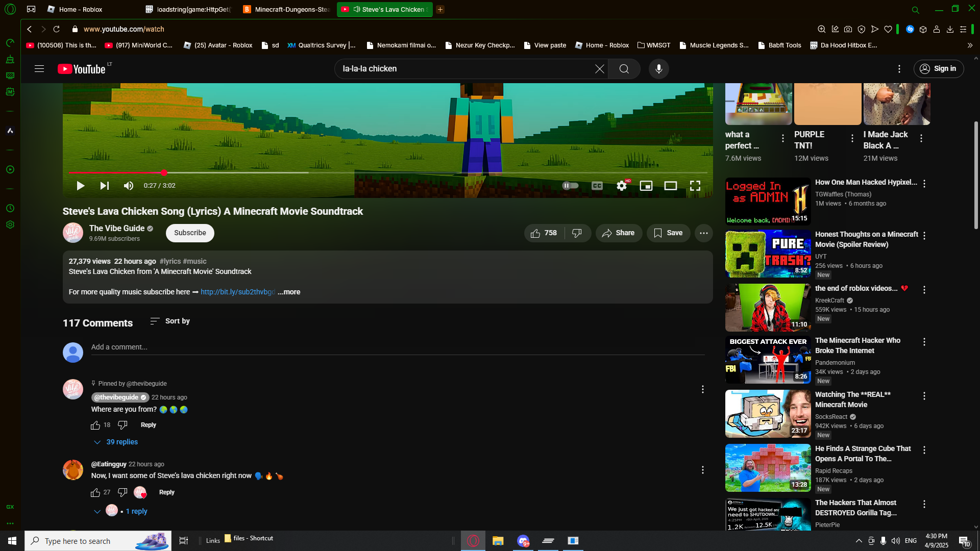Click the YouTube search magnifier button

pos(624,69)
